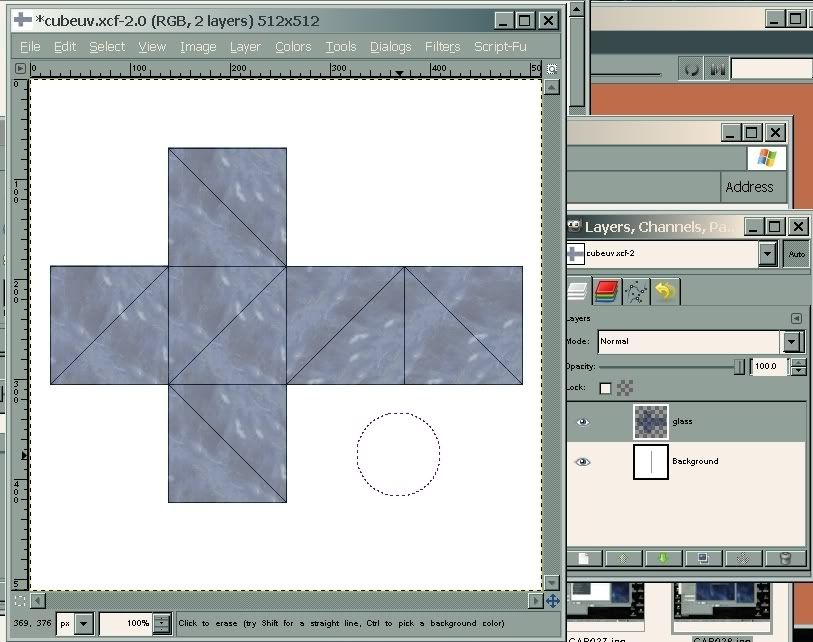Delete layer using trash icon
The width and height of the screenshot is (813, 642).
pos(785,558)
